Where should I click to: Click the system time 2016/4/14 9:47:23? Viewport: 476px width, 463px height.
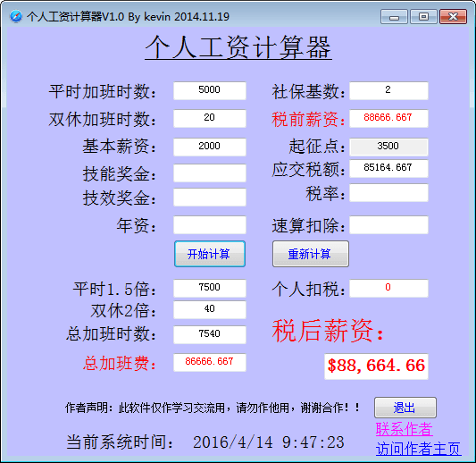269,442
